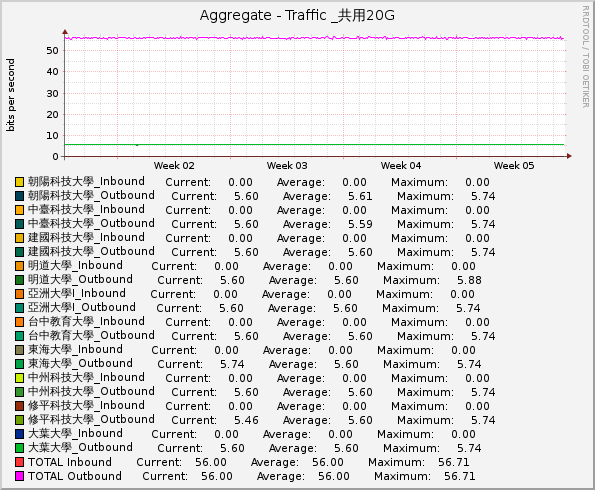Select the bright green 大葉大學_Outbound swatch
Viewport: 595px width, 490px height.
19,448
